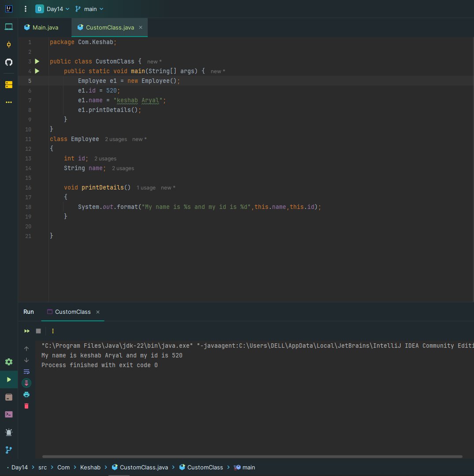Switch to the Main.java tab
Viewport: 474px width, 476px height.
(41, 27)
